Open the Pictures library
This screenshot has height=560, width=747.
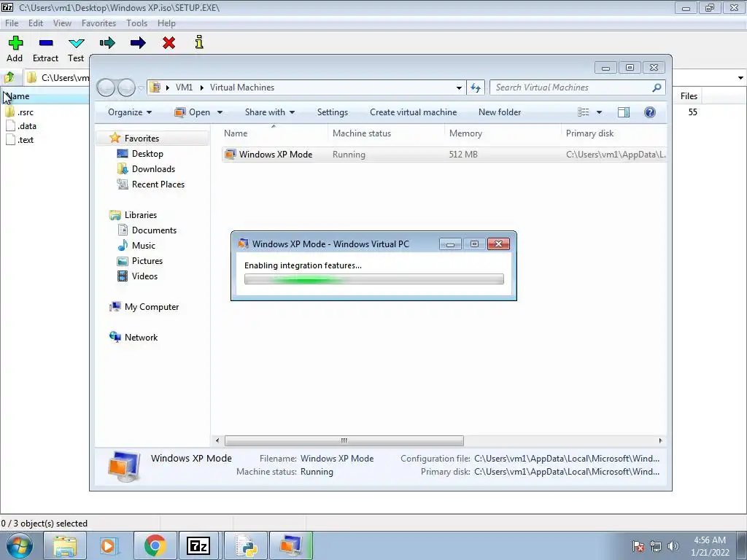pyautogui.click(x=147, y=261)
